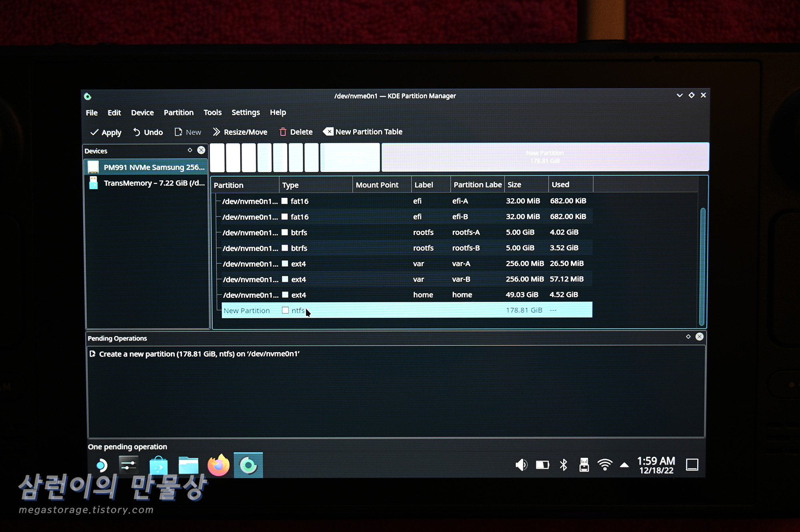The width and height of the screenshot is (800, 532).
Task: Click the Bluetooth tray icon
Action: point(564,464)
